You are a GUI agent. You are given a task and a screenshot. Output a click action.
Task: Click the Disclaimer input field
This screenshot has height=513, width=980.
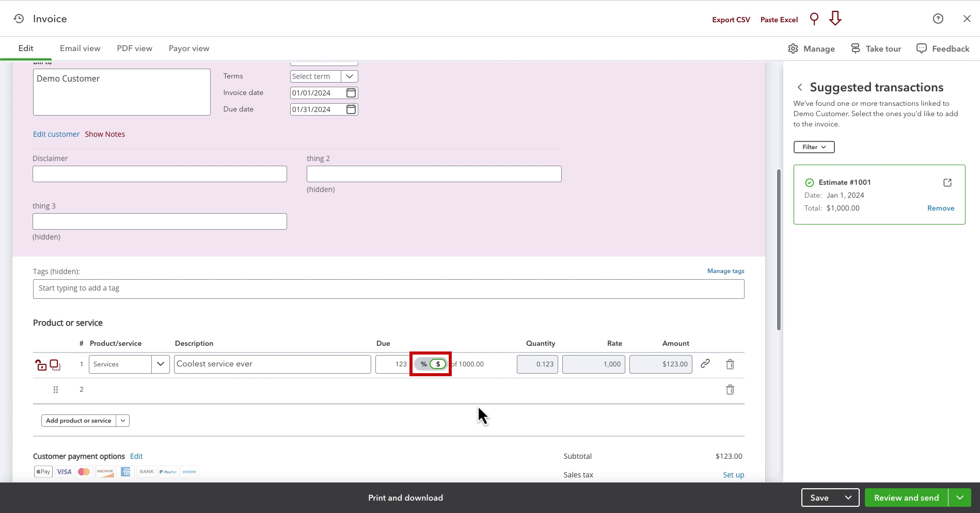point(160,174)
